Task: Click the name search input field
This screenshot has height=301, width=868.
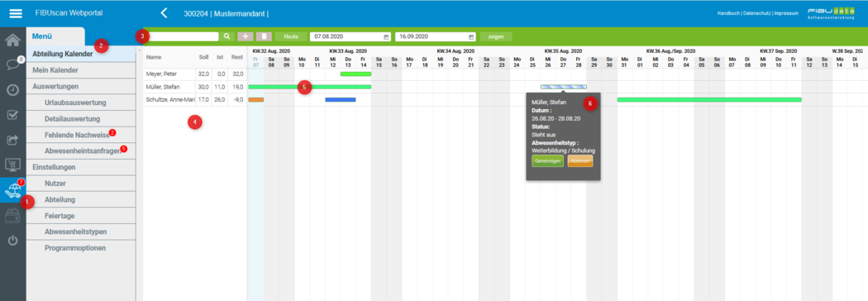Action: click(x=183, y=36)
